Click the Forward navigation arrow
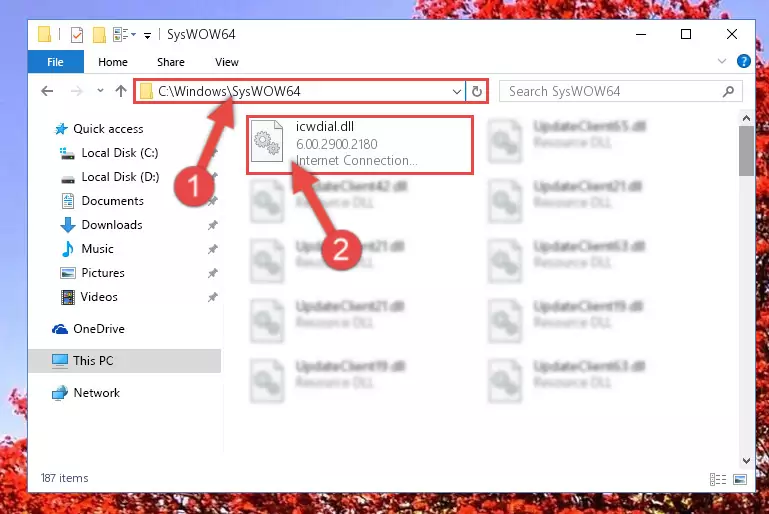769x514 pixels. click(x=77, y=91)
